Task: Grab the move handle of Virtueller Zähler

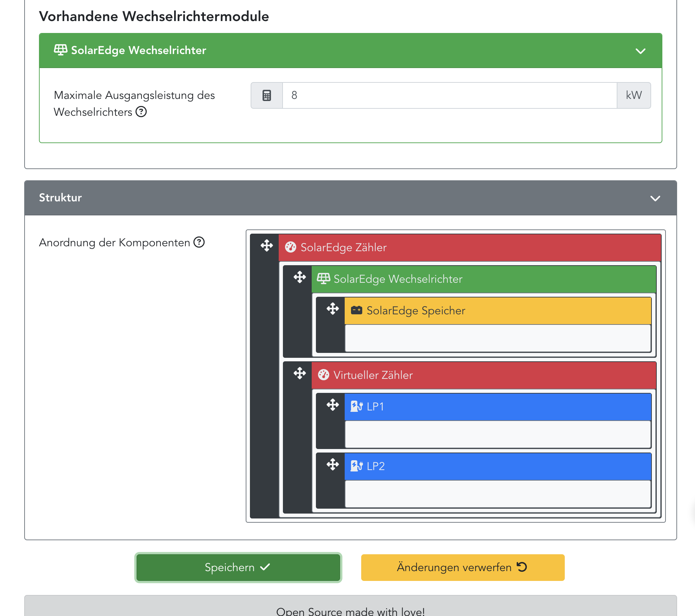Action: point(300,373)
